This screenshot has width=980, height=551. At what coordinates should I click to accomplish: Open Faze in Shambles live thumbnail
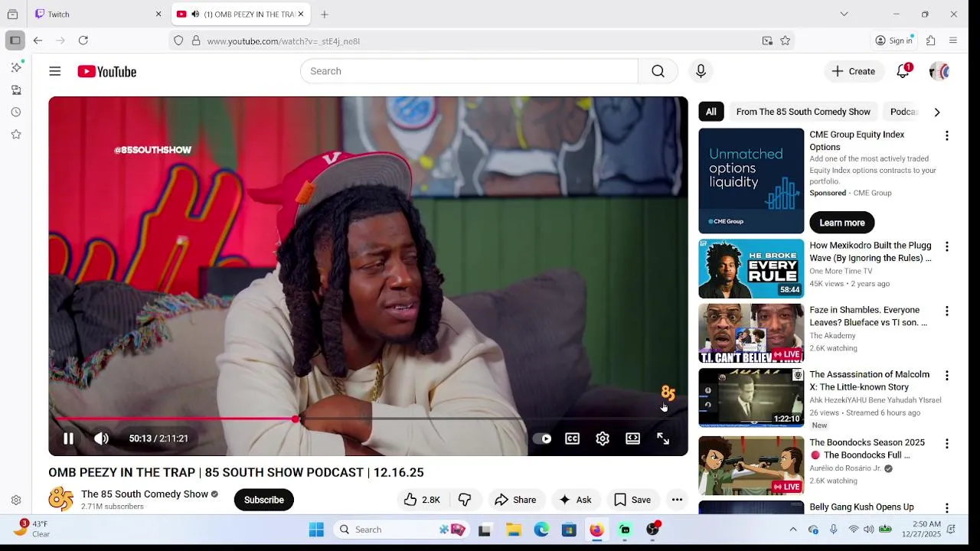point(751,333)
